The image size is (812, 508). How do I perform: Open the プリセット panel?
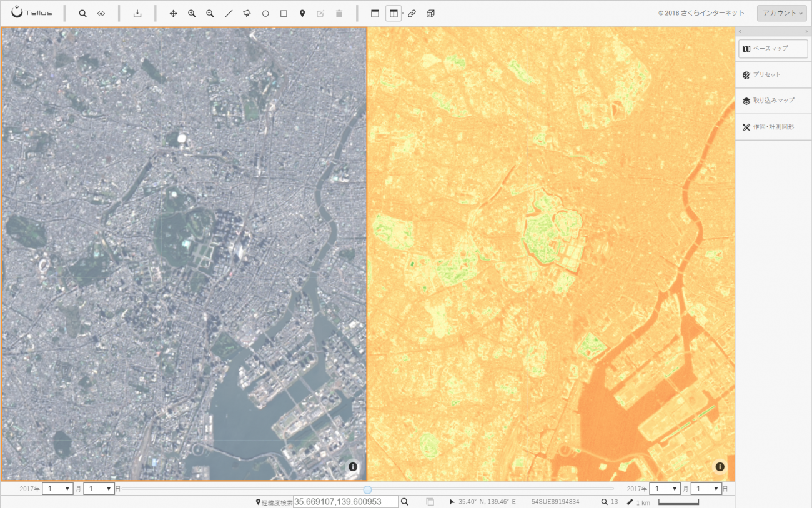point(773,75)
